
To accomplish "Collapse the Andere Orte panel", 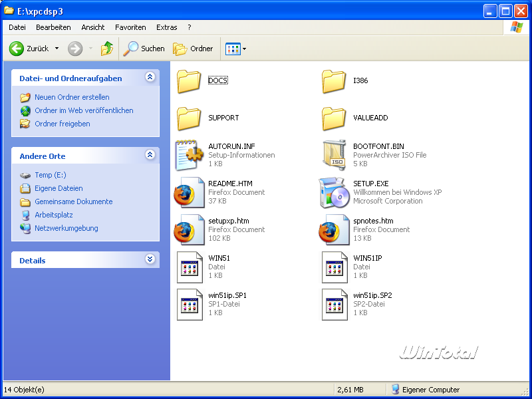I will pyautogui.click(x=150, y=155).
